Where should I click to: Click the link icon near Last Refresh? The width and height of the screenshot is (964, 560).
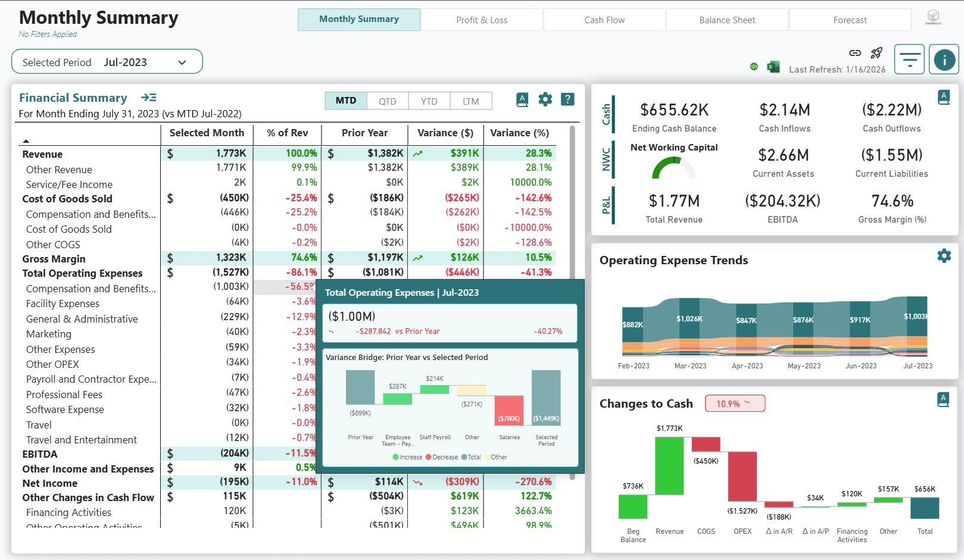854,52
